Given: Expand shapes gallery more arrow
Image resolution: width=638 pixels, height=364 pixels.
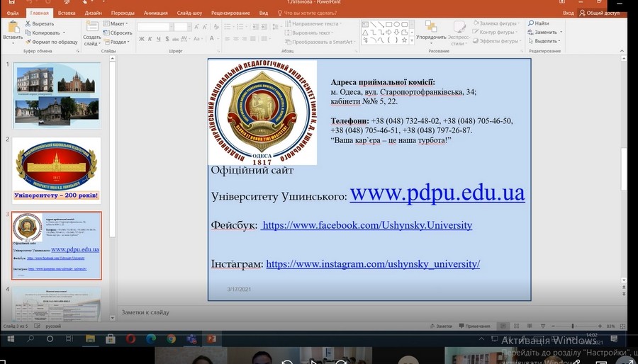Looking at the screenshot, I should [412, 40].
